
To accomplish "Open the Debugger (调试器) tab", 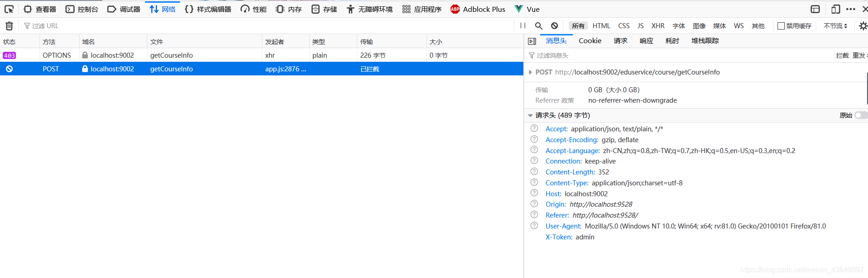I will (124, 9).
